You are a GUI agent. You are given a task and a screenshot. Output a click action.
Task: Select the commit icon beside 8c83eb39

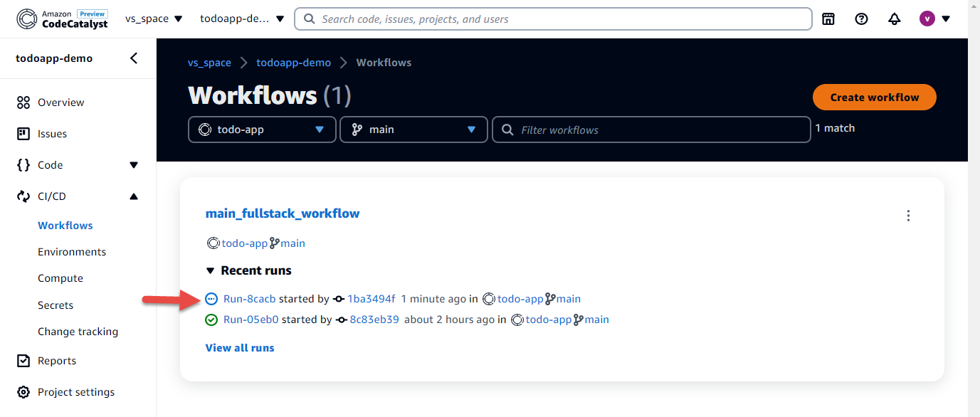pyautogui.click(x=342, y=320)
